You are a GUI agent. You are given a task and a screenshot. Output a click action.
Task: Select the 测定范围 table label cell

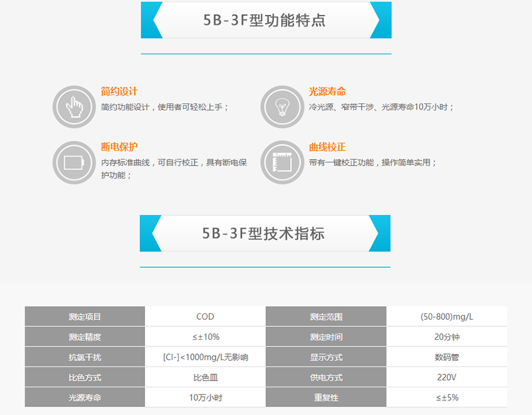coord(326,317)
